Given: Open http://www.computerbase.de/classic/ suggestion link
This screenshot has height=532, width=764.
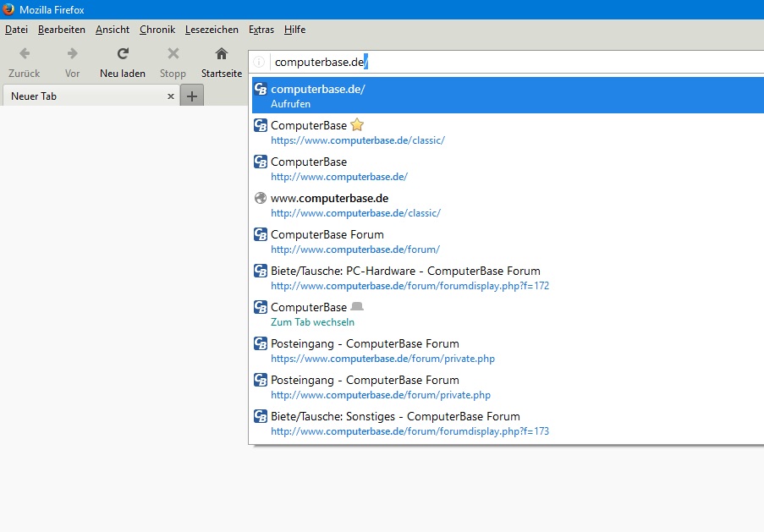Looking at the screenshot, I should coord(355,213).
